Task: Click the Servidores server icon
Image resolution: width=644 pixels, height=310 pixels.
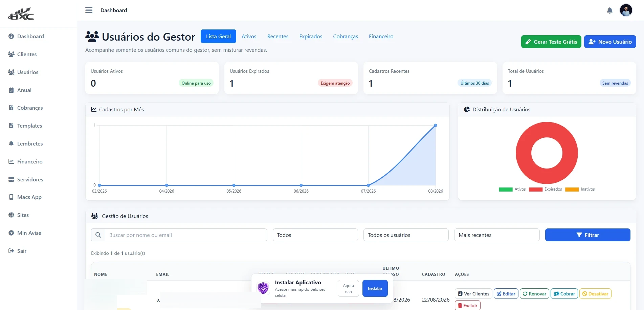Action: (x=11, y=179)
